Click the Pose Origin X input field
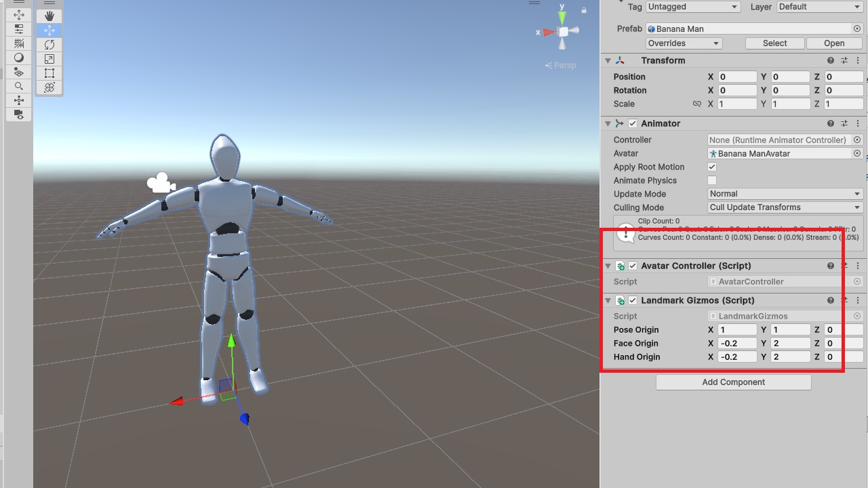Image resolution: width=868 pixels, height=488 pixels. (x=737, y=329)
